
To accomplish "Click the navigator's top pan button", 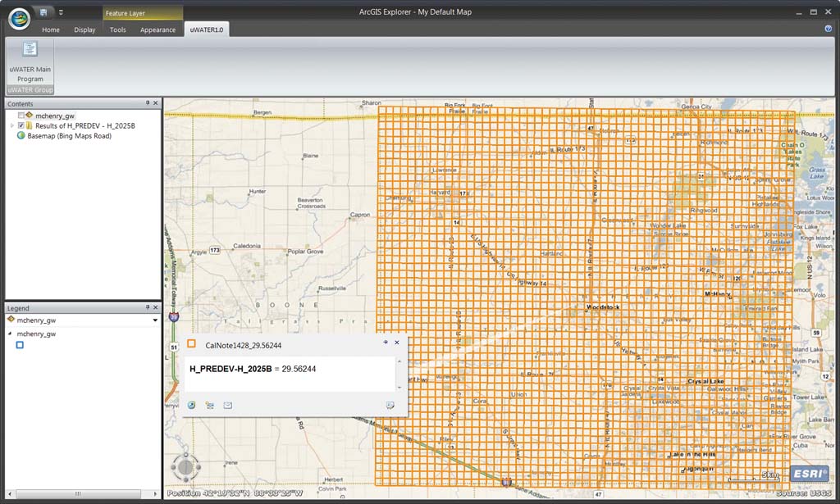I will pos(185,455).
